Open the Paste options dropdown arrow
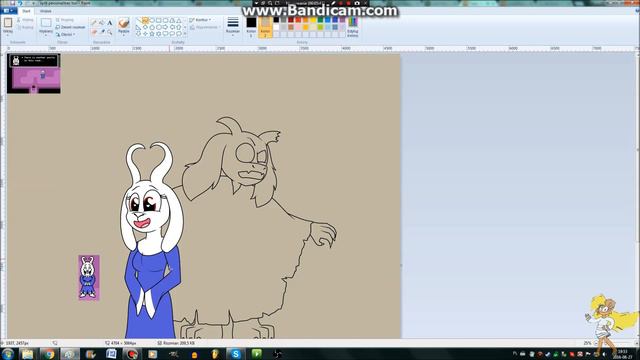Screen dimensions: 640x360 (8, 36)
